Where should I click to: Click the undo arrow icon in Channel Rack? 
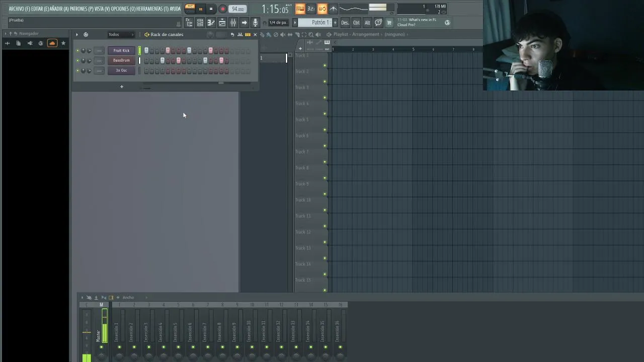click(232, 34)
